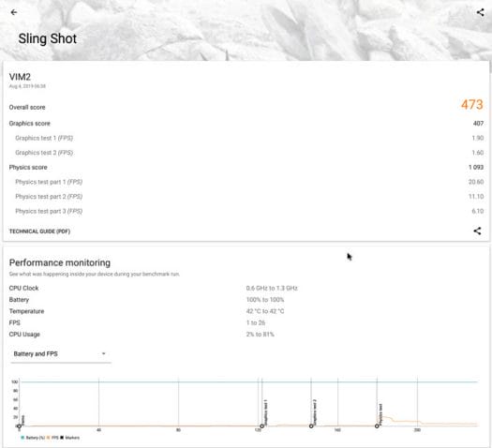Click the Graphics score value 407
This screenshot has width=492, height=448.
pos(478,124)
